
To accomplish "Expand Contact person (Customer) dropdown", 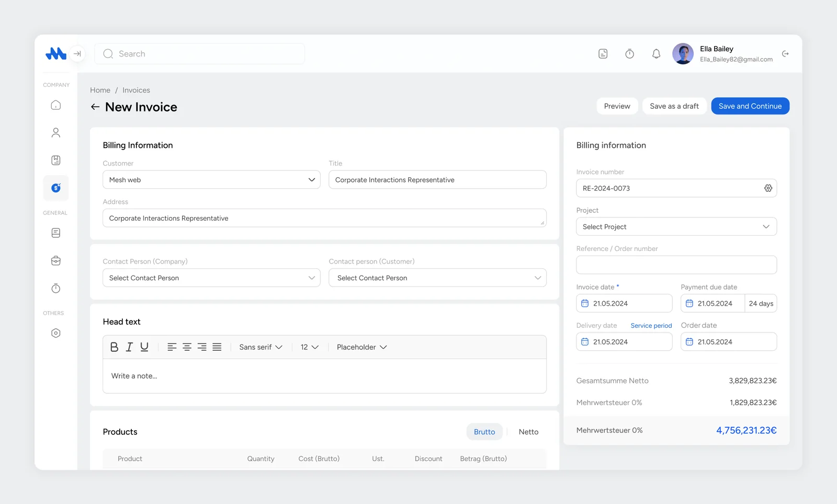I will pyautogui.click(x=437, y=278).
